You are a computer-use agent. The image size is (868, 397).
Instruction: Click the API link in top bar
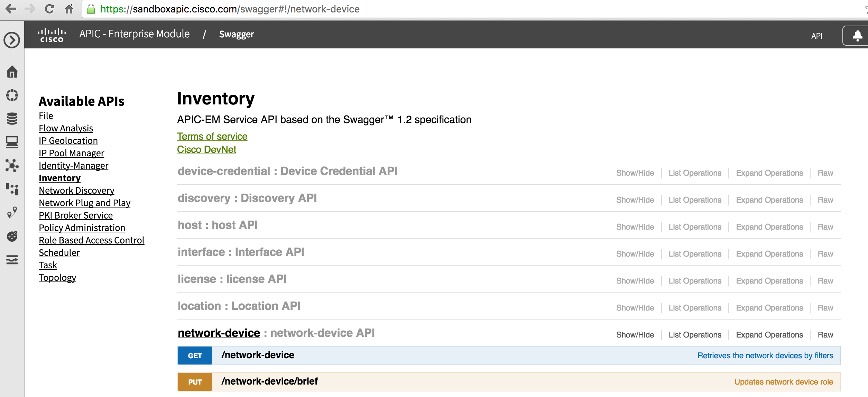click(816, 36)
